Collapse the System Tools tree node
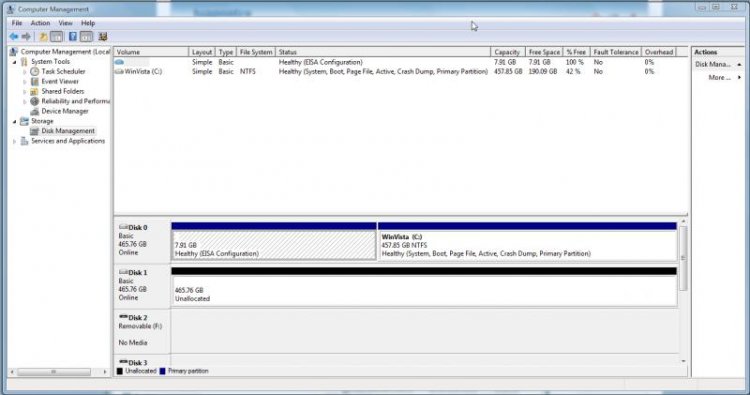 coord(14,62)
